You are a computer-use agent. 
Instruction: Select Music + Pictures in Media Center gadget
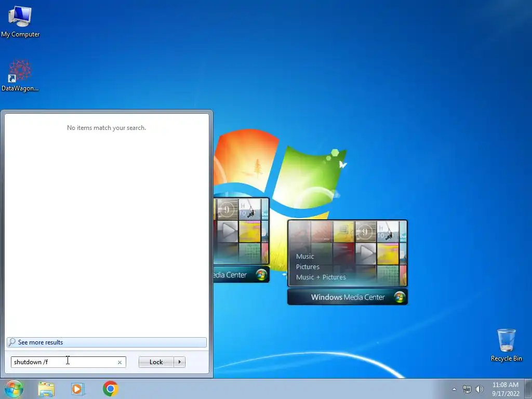point(321,277)
